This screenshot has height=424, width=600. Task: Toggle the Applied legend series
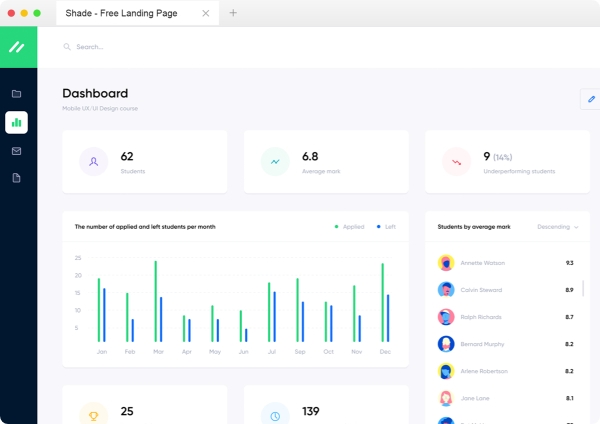[x=350, y=227]
